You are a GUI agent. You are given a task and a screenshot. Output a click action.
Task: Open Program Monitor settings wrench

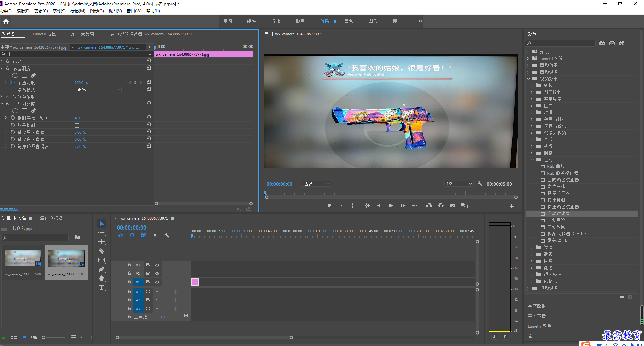coord(480,184)
